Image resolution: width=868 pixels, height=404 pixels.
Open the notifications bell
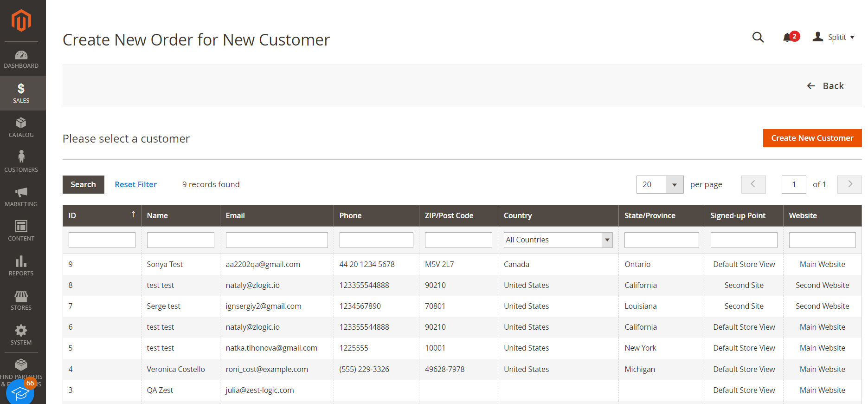[x=791, y=37]
